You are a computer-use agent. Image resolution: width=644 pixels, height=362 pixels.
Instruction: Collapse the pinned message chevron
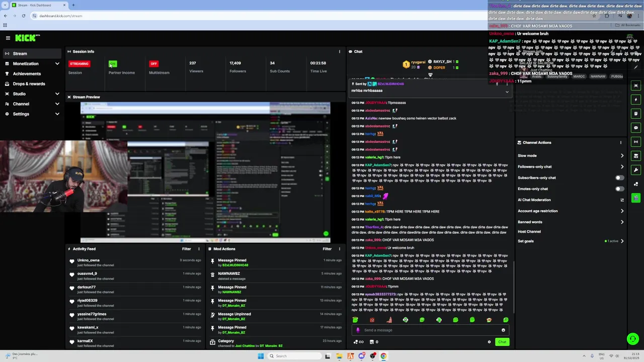pos(507,92)
